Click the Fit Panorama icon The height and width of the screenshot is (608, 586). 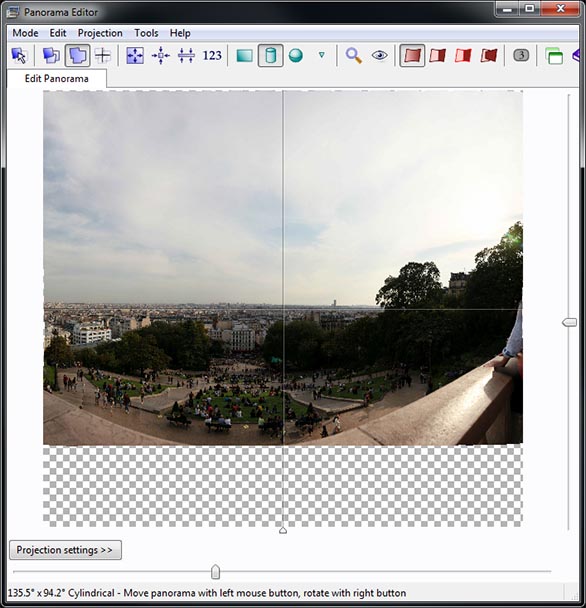135,55
